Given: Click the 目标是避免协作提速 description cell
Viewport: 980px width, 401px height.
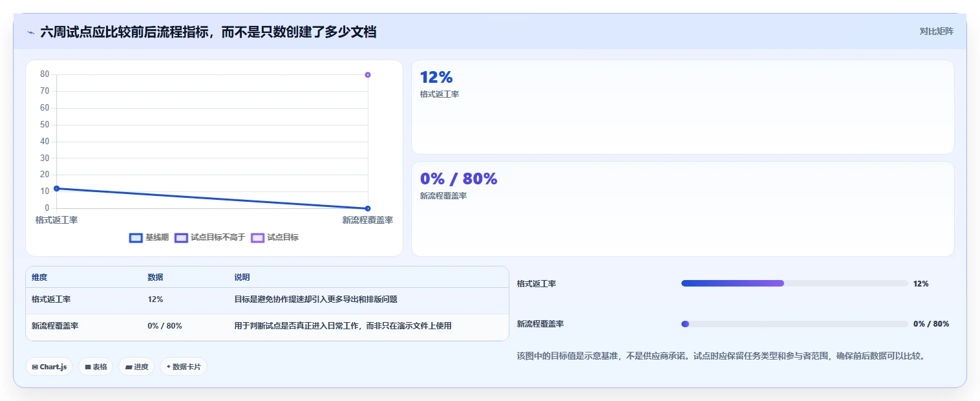Looking at the screenshot, I should [315, 299].
